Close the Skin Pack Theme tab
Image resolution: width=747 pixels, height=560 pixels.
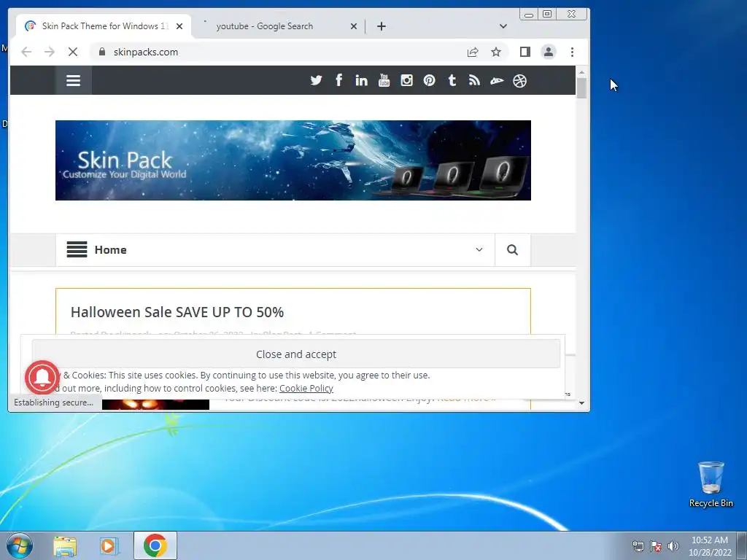point(179,26)
